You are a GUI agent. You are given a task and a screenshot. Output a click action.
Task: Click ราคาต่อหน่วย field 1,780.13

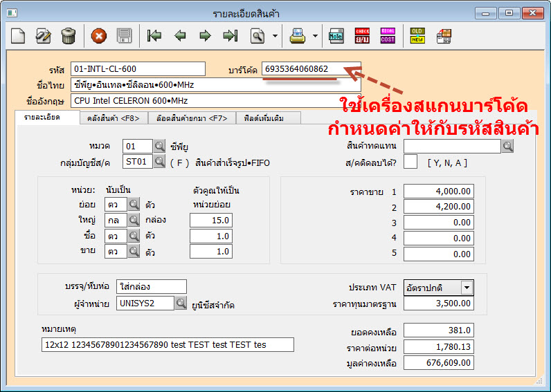click(439, 347)
